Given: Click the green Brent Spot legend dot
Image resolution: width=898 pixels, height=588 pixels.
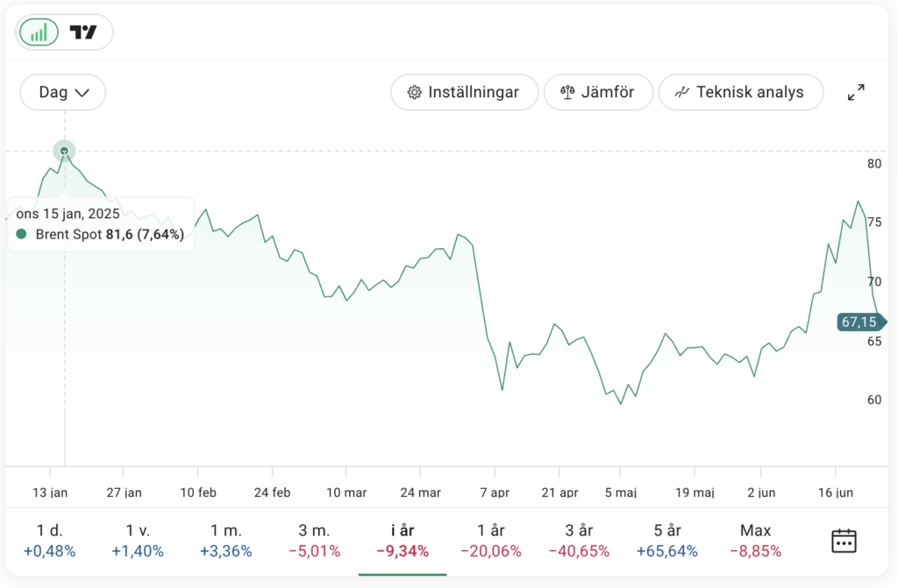Looking at the screenshot, I should pyautogui.click(x=22, y=234).
